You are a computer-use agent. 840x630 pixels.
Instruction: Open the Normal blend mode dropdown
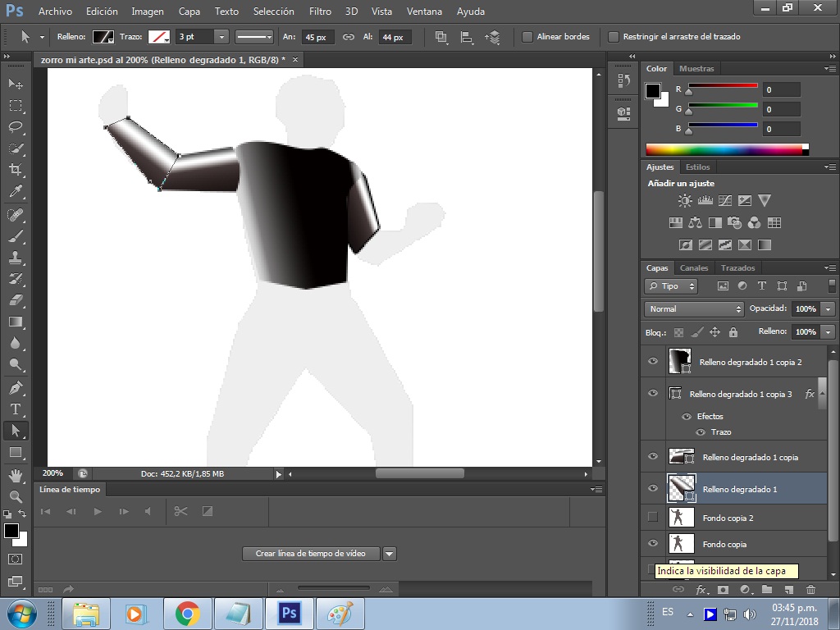[x=694, y=309]
